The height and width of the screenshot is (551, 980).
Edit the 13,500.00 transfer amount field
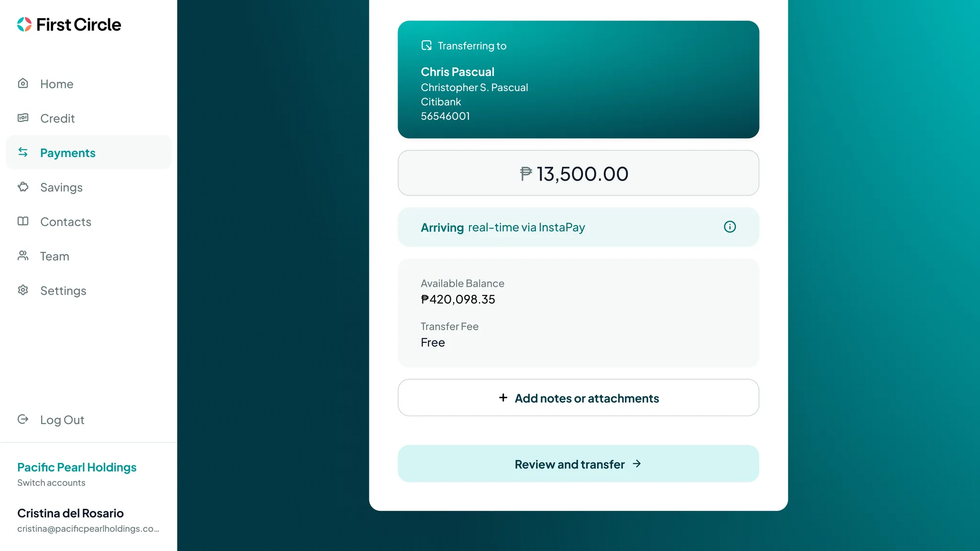click(578, 173)
